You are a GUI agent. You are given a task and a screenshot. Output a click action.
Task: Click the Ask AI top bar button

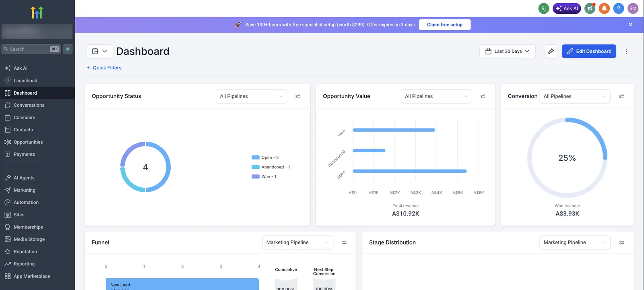[567, 8]
